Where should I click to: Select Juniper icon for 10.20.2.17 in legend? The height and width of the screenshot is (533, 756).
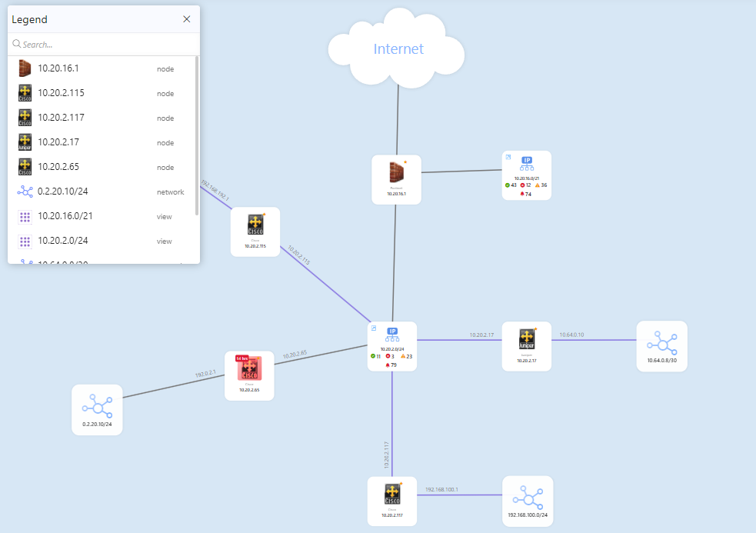pos(25,142)
